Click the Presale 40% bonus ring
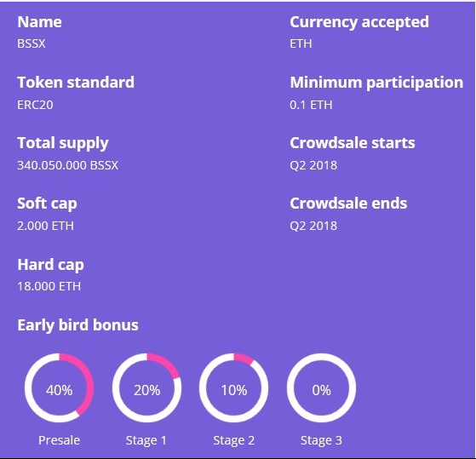476x459 pixels. click(x=60, y=388)
